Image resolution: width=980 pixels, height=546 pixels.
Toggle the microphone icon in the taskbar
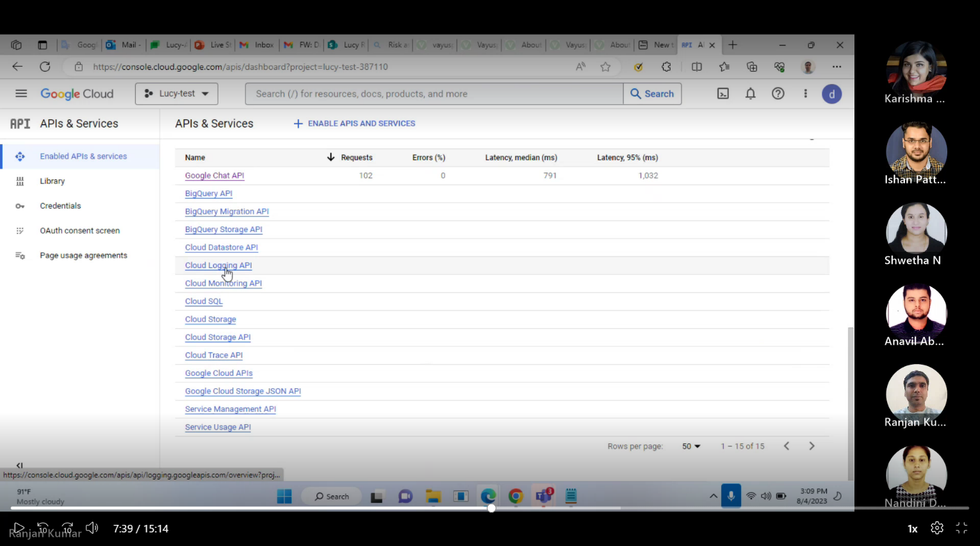click(x=731, y=496)
